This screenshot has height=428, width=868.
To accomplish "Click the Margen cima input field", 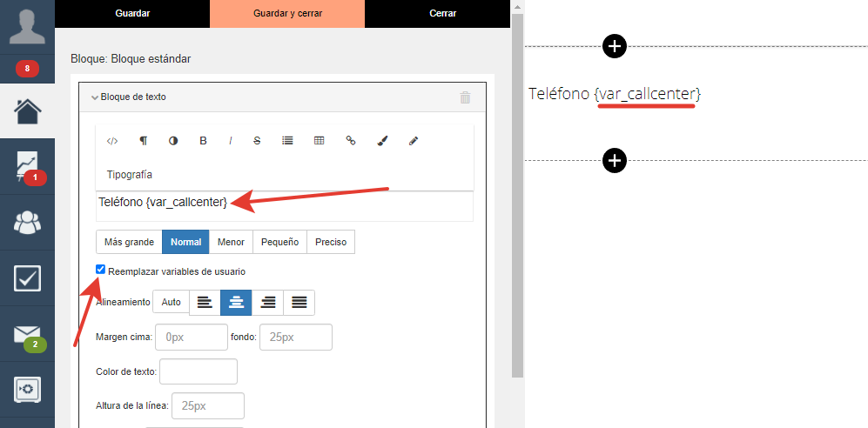I will [x=192, y=338].
